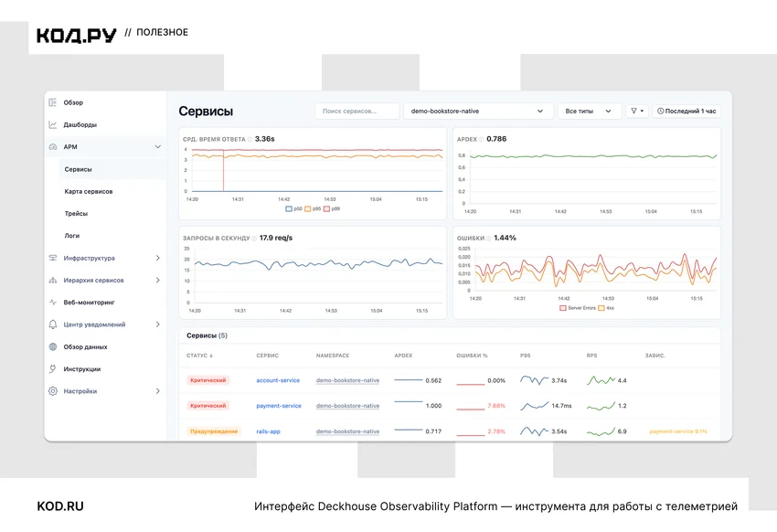777x532 pixels.
Task: Click the Критический badge on payment-service row
Action: (208, 406)
